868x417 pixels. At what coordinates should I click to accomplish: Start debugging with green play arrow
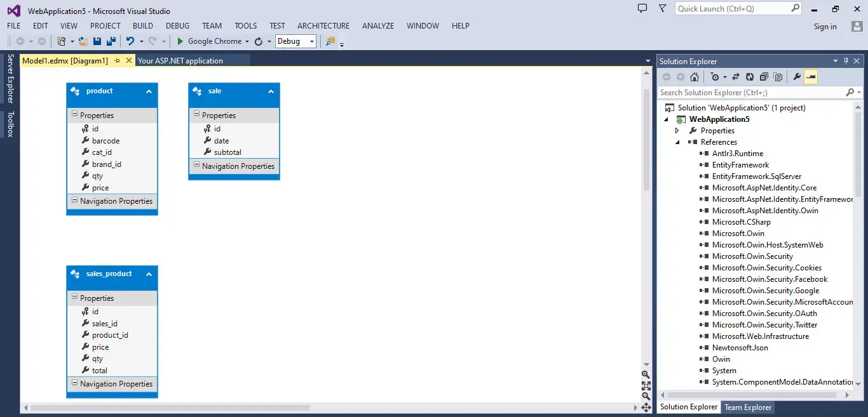point(180,41)
